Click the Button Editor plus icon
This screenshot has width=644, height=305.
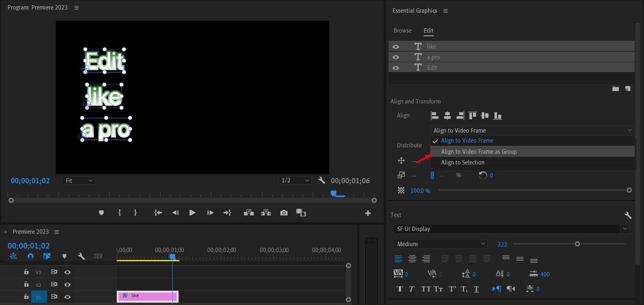[368, 213]
